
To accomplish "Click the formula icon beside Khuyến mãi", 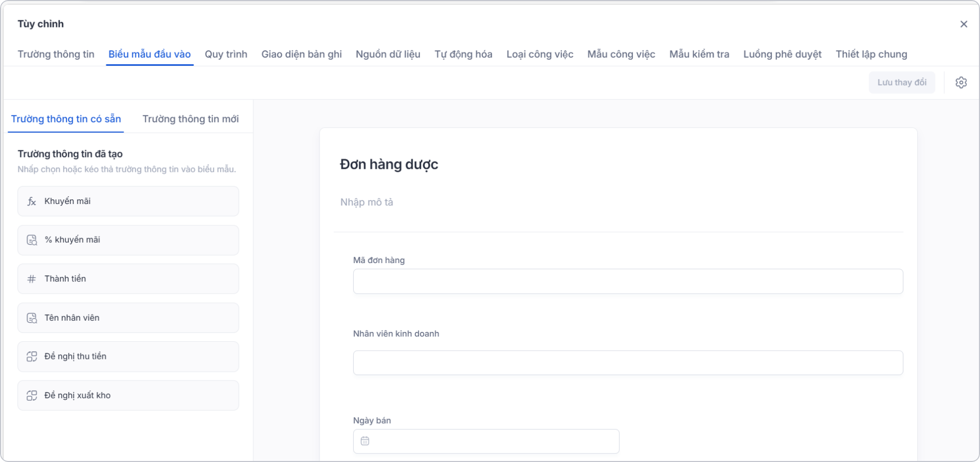I will click(x=32, y=201).
